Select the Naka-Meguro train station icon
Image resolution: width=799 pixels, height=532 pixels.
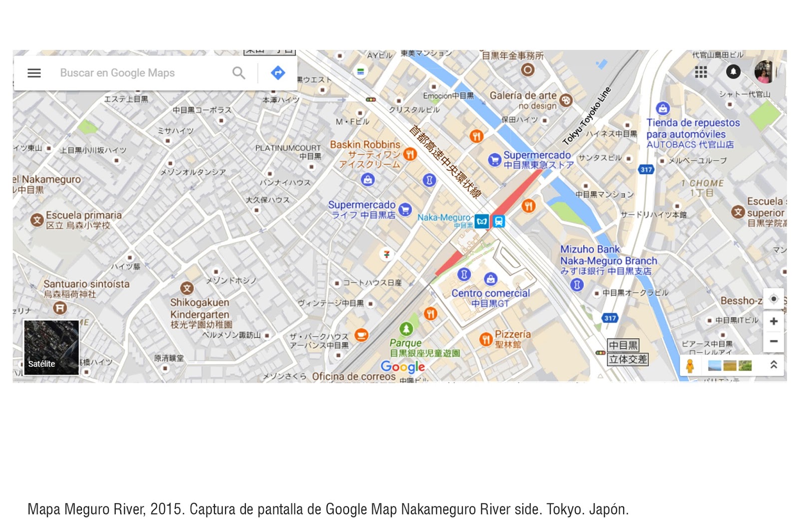coord(498,221)
